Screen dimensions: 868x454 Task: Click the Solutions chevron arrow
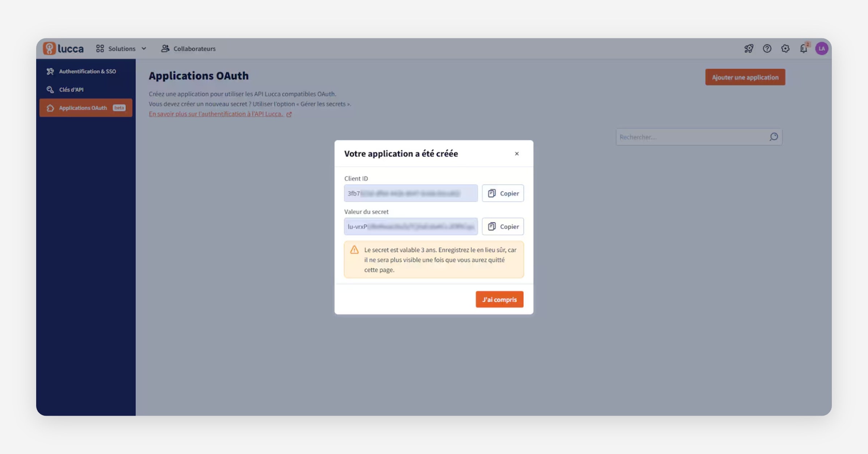(144, 49)
